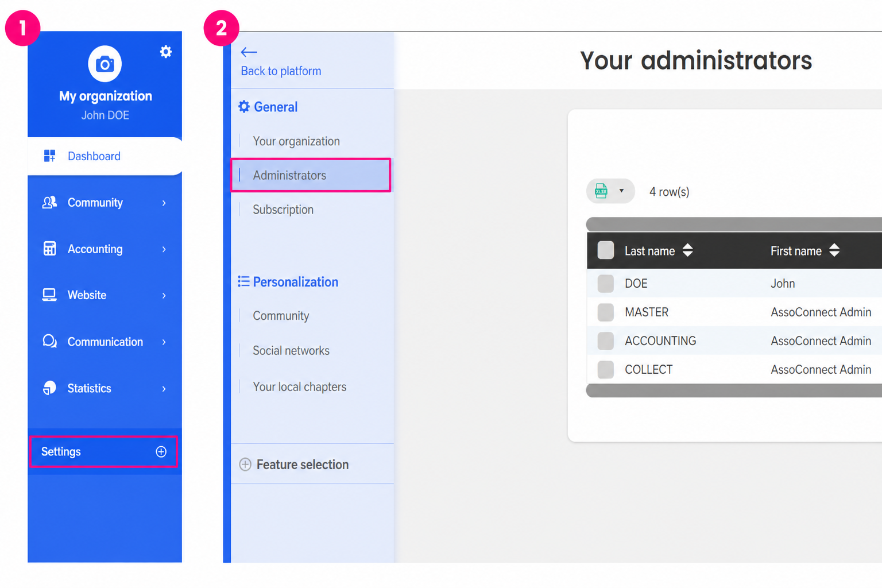The height and width of the screenshot is (588, 882).
Task: Sort by Last name using sort arrows
Action: 687,250
